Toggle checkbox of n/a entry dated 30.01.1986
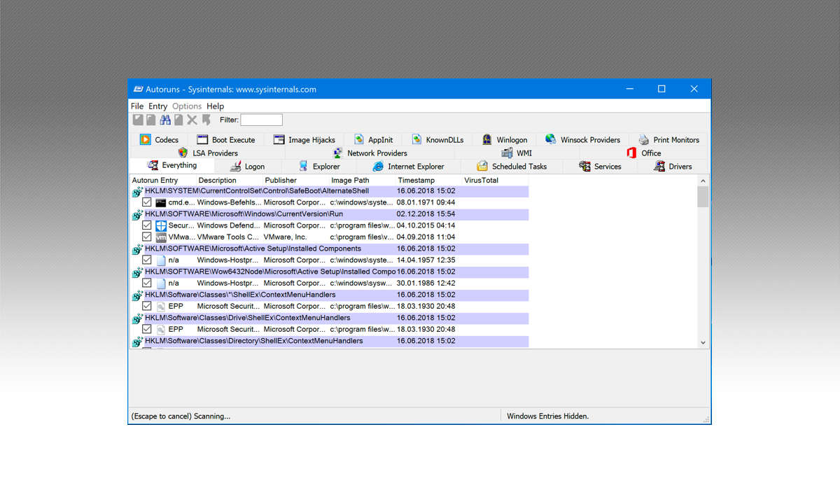 (147, 283)
